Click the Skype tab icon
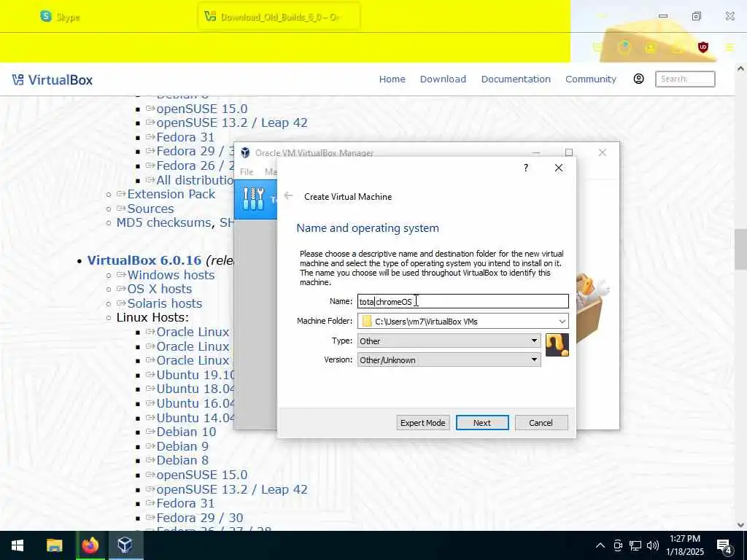The width and height of the screenshot is (747, 560). pos(46,17)
